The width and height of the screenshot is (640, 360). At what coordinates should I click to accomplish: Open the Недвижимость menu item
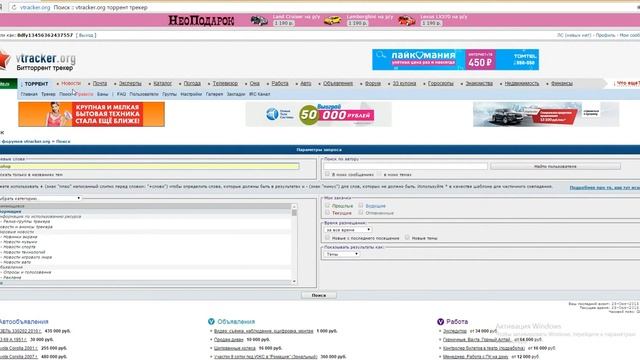point(521,83)
